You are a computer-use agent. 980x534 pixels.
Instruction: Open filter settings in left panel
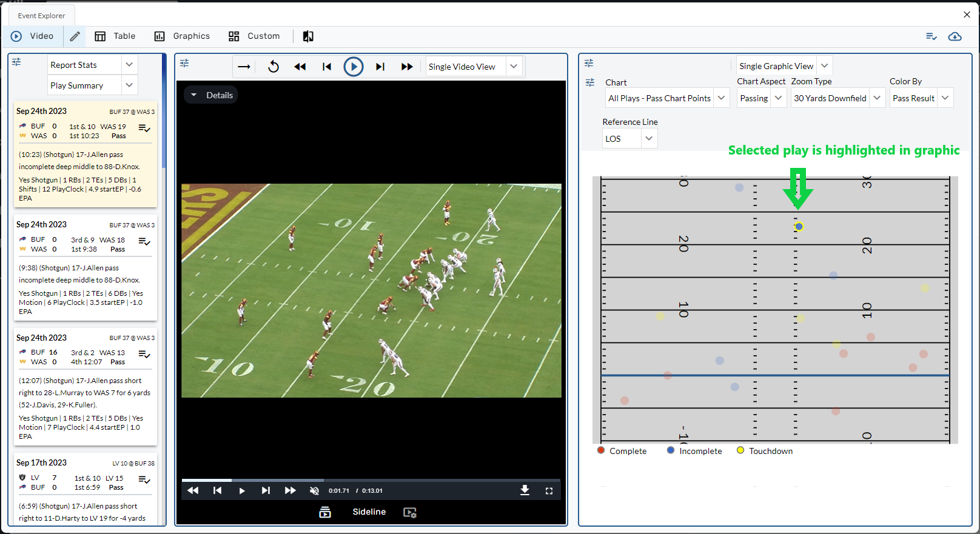(x=16, y=62)
